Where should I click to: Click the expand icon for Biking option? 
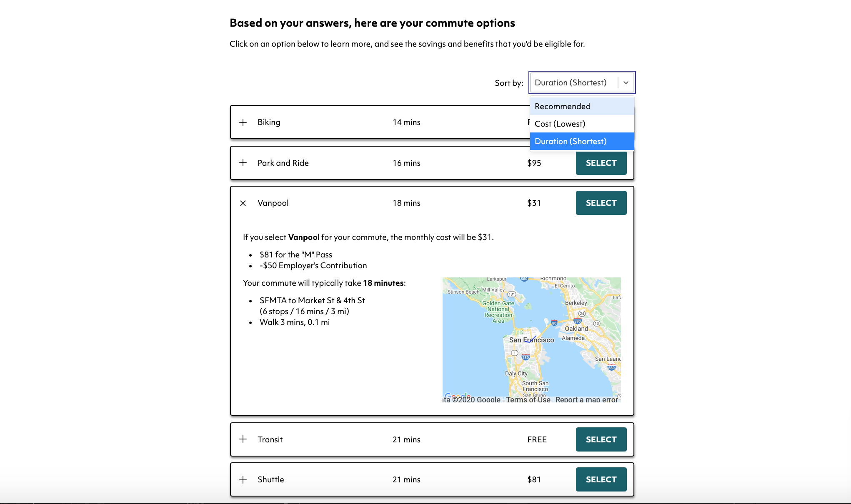(x=243, y=122)
